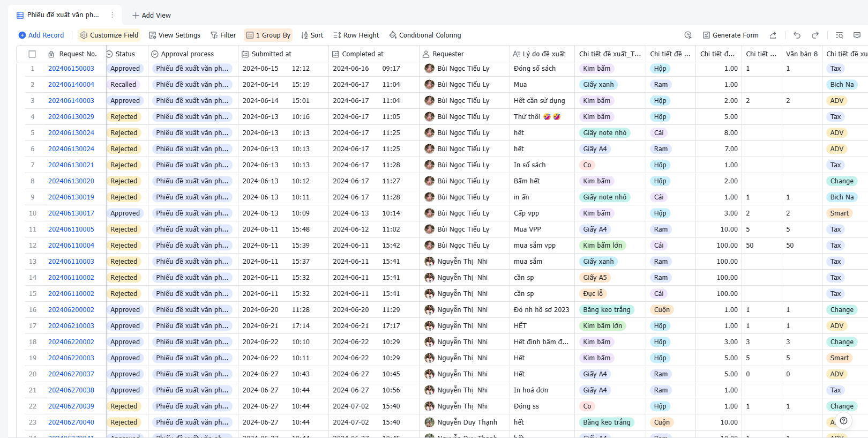Viewport: 868px width, 438px height.
Task: Click the grid view icon on the tab
Action: click(20, 15)
